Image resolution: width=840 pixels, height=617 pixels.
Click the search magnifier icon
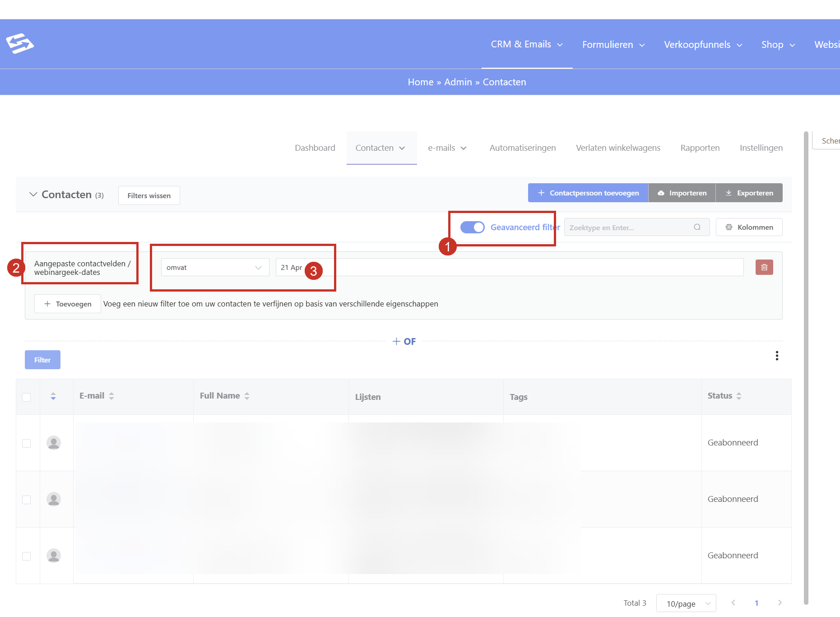(x=697, y=227)
